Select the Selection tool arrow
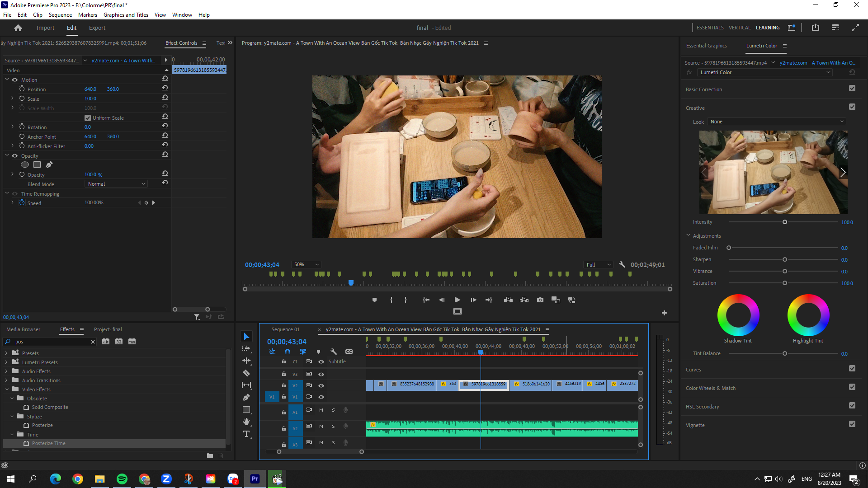 pos(246,337)
